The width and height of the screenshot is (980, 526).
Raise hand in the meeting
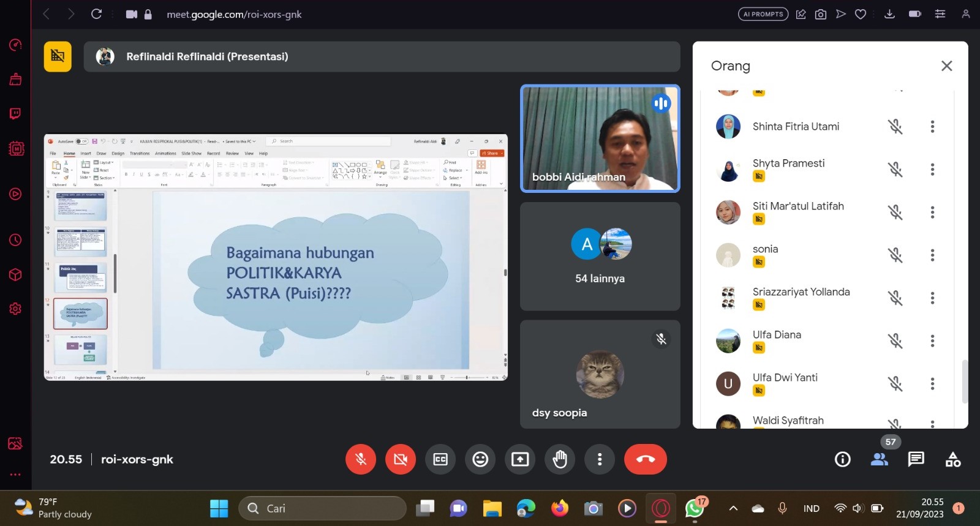tap(560, 459)
